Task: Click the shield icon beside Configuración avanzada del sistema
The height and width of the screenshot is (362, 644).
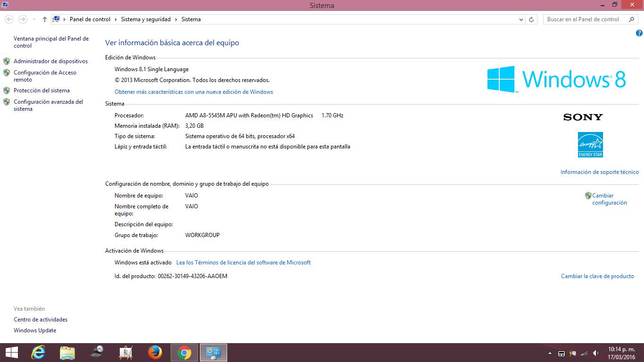Action: tap(7, 102)
